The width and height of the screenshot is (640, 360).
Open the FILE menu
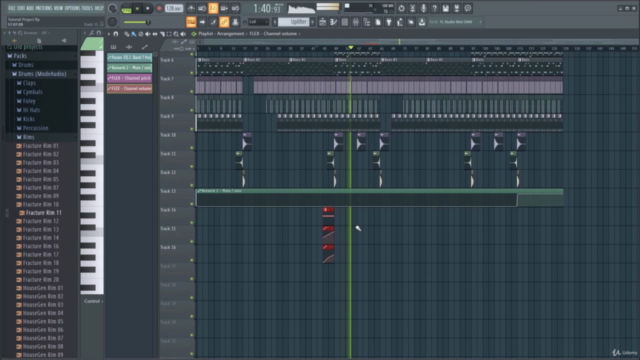coord(12,8)
